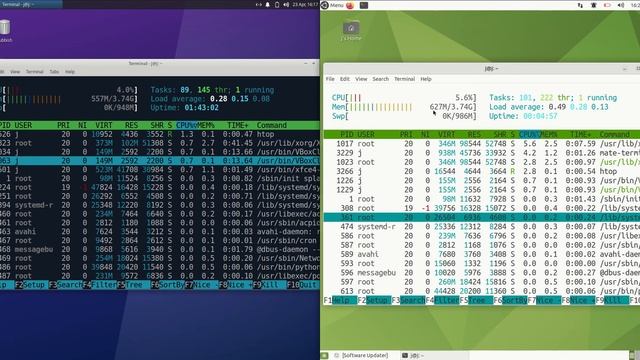Select Terminal task button in Xfce panel
This screenshot has height=360, width=640.
coord(31,4)
